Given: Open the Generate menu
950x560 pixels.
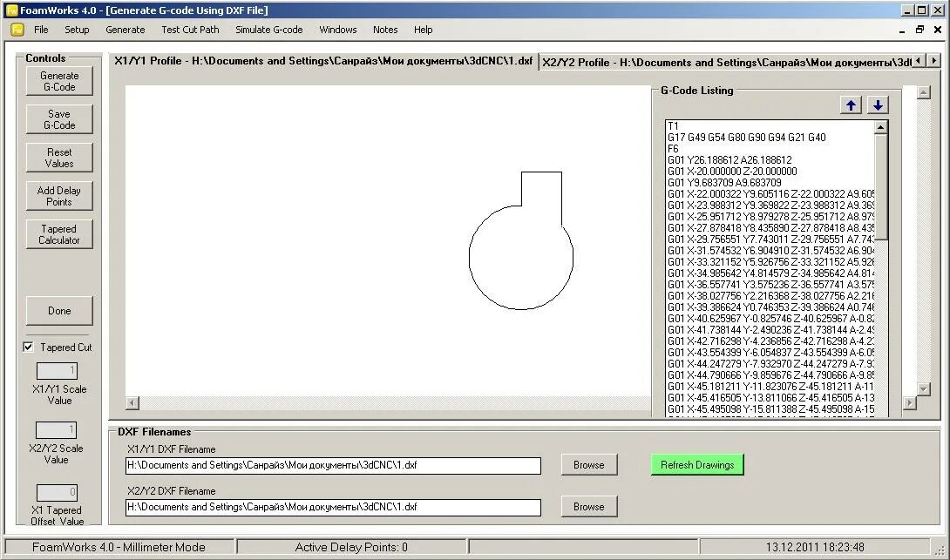Looking at the screenshot, I should coord(126,30).
